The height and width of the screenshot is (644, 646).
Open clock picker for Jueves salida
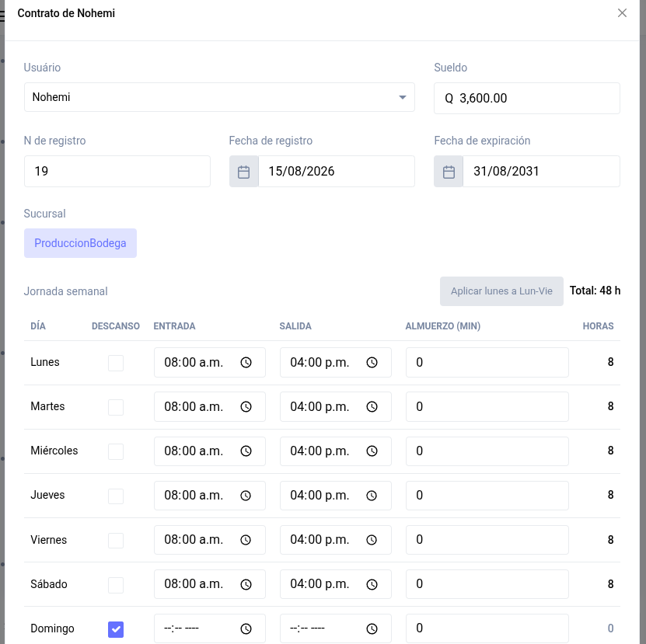[372, 496]
